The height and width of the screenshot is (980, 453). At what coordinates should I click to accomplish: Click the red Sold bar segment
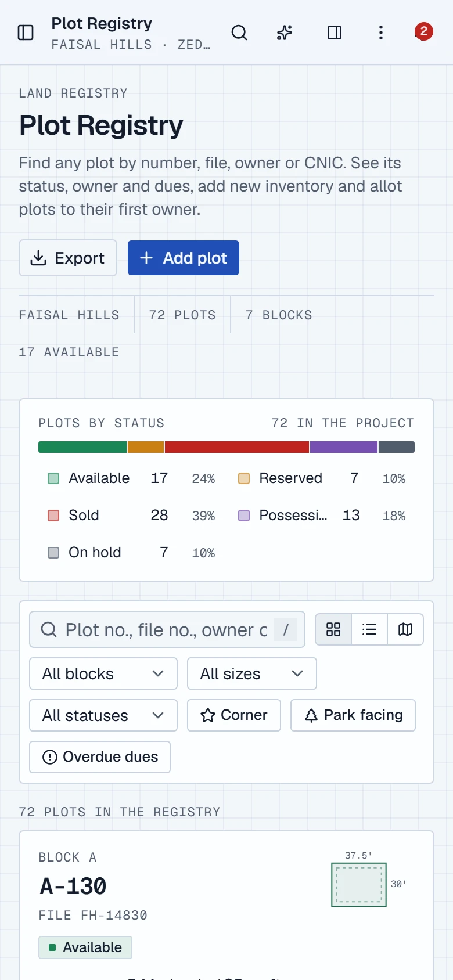(x=237, y=447)
